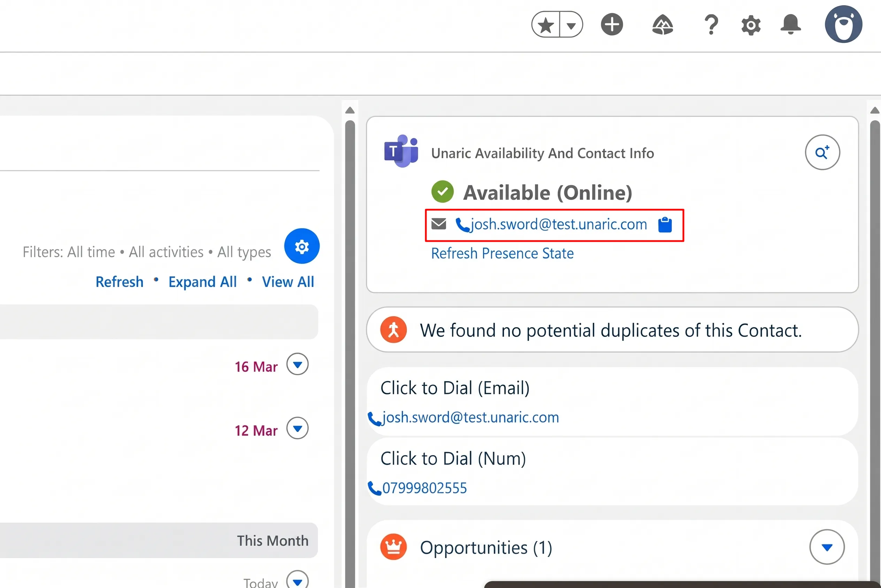Click the middle panel scrollbar up arrow
Image resolution: width=881 pixels, height=588 pixels.
(350, 110)
